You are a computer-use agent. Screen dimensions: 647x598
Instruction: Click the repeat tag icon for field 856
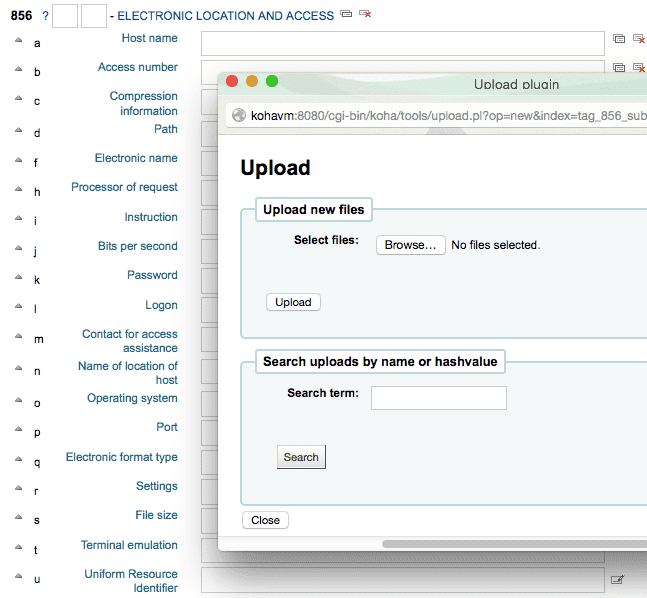point(346,15)
